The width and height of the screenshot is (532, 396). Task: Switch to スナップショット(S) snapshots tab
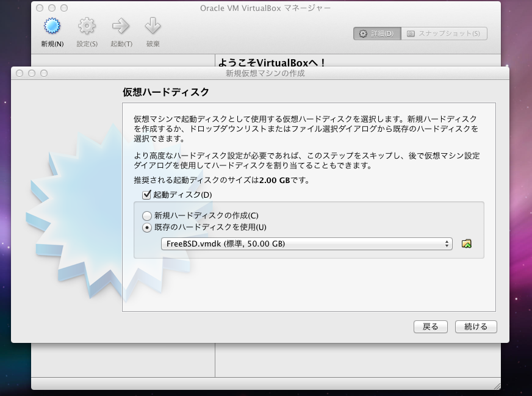[444, 34]
